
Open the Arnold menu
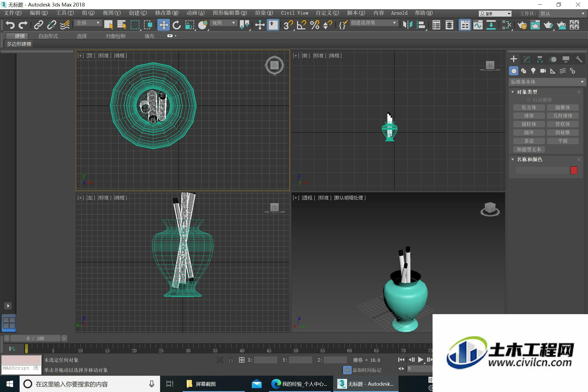coord(399,13)
